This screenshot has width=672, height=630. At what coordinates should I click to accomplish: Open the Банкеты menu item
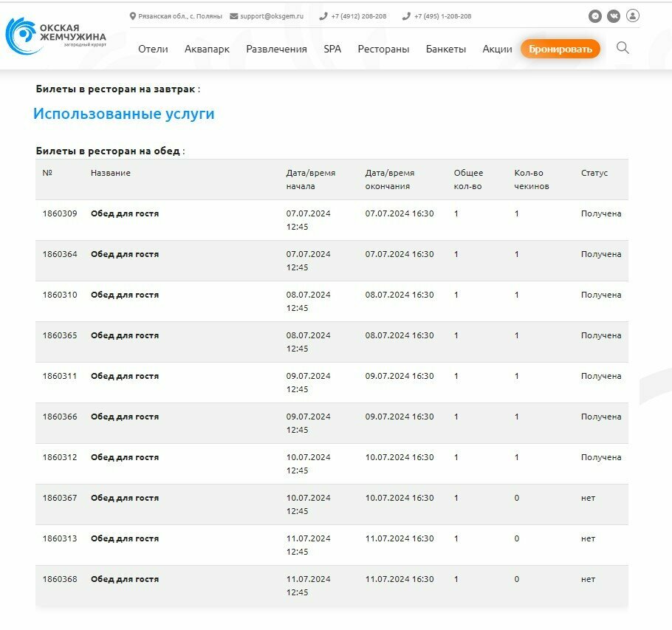click(x=446, y=49)
